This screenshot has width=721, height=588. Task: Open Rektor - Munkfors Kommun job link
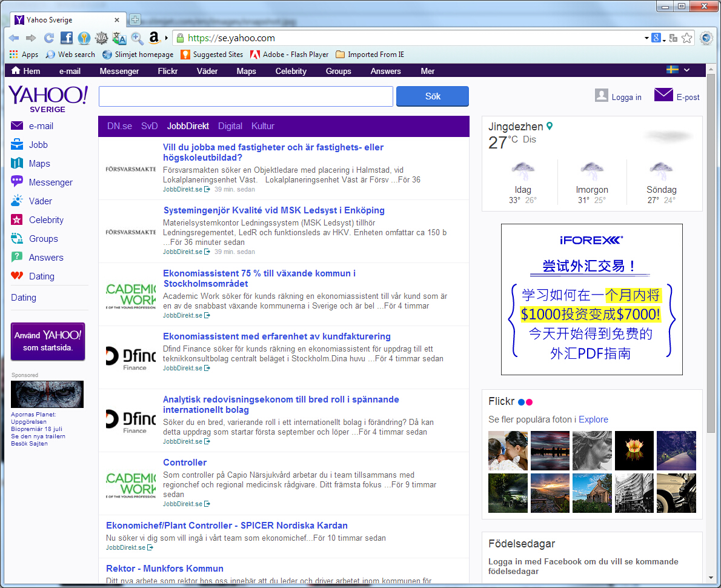(x=165, y=569)
